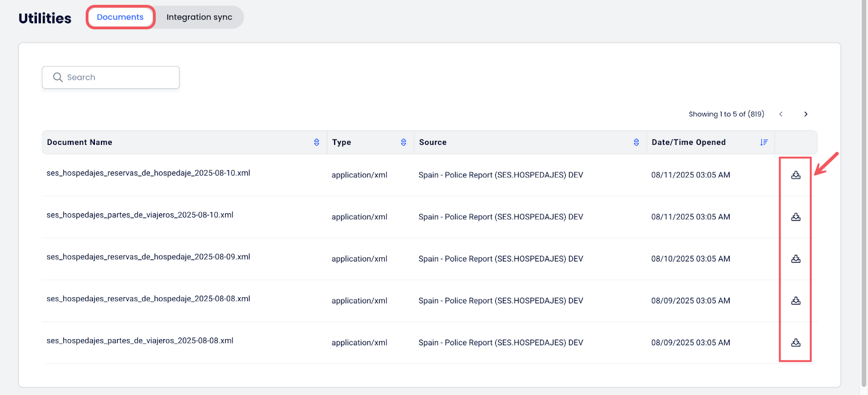Sort table by Source column
This screenshot has width=868, height=395.
(636, 142)
